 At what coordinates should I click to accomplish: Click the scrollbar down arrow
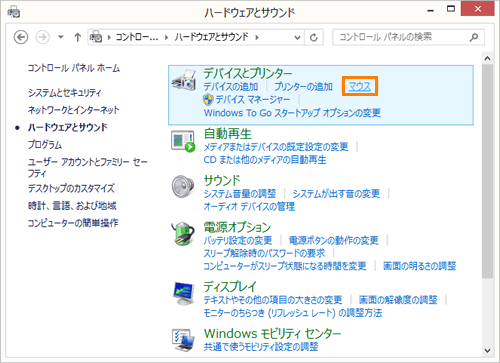coord(487,350)
